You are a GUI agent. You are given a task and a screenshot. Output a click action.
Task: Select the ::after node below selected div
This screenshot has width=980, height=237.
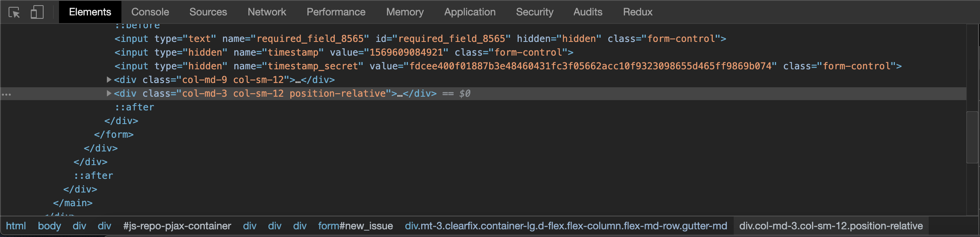coord(134,107)
